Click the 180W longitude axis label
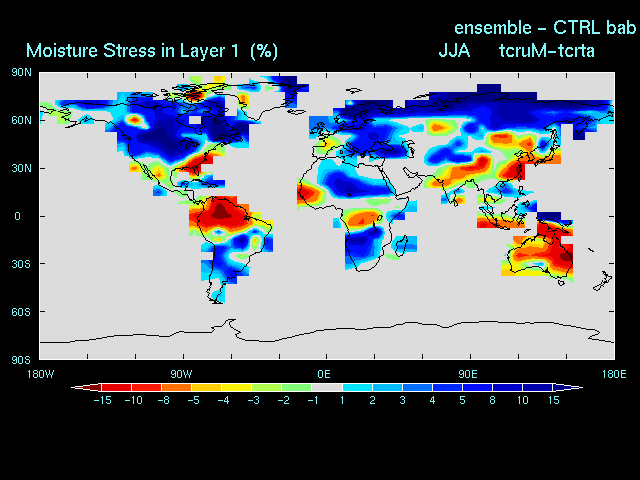 pos(40,374)
